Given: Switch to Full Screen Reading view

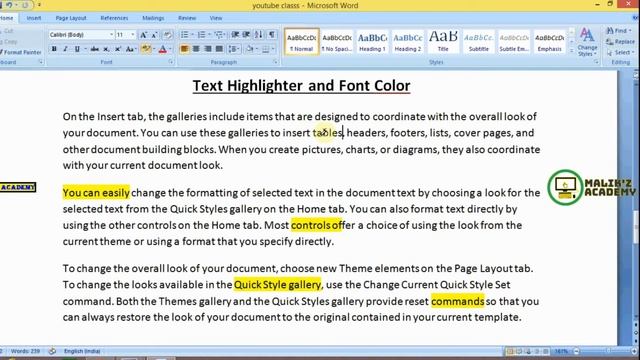Looking at the screenshot, I should [x=519, y=351].
